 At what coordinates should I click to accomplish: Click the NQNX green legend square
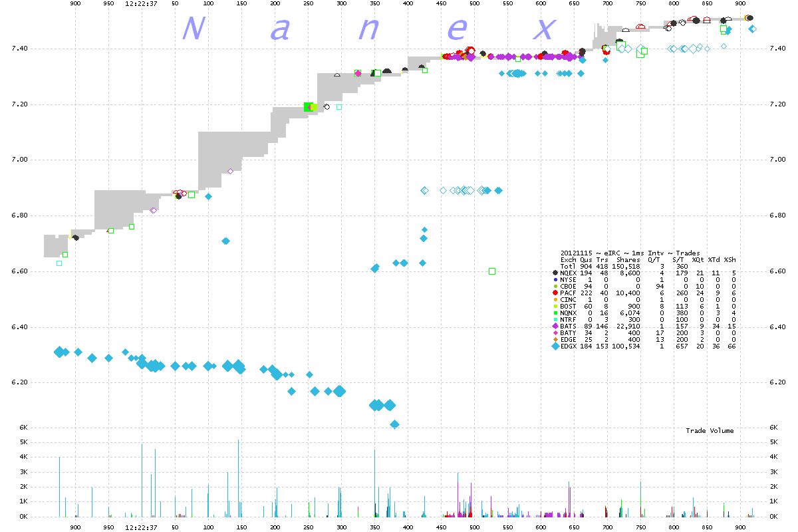tap(555, 313)
